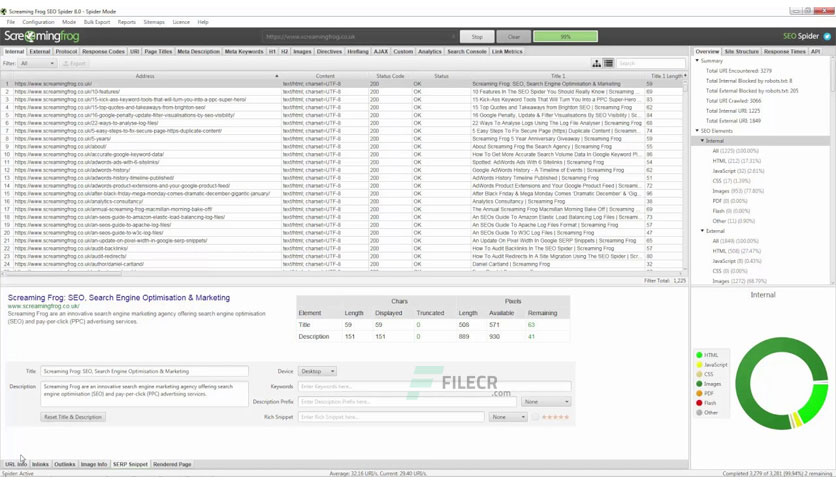Screen dimensions: 836x484
Task: Switch to tree view icon
Action: click(x=597, y=63)
